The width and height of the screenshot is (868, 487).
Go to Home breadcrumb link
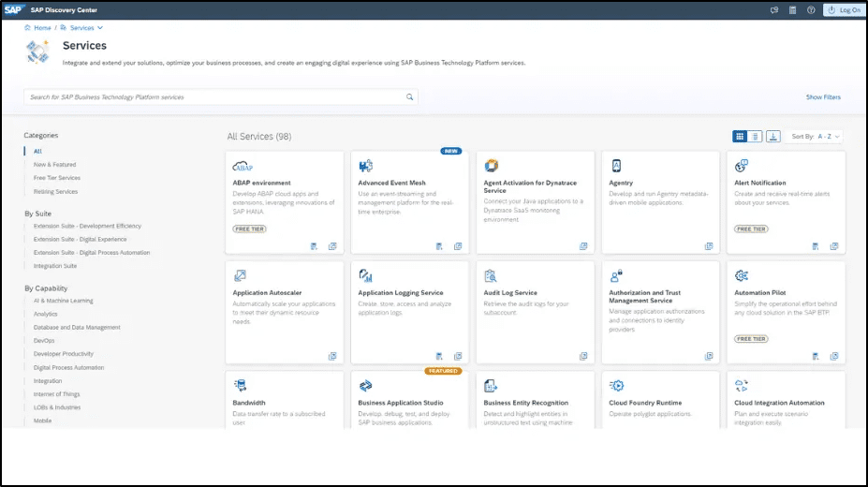[42, 28]
